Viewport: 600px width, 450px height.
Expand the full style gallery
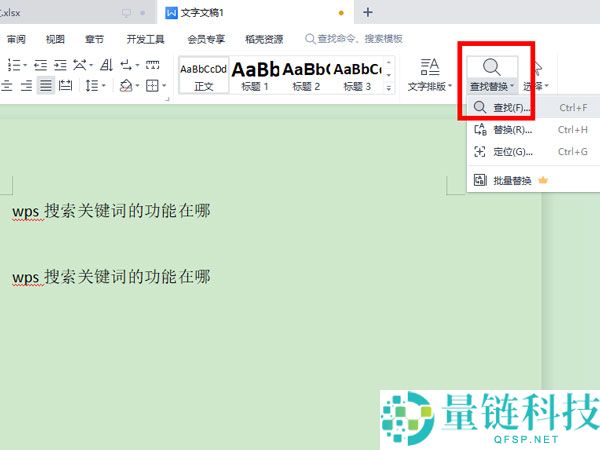(x=389, y=88)
